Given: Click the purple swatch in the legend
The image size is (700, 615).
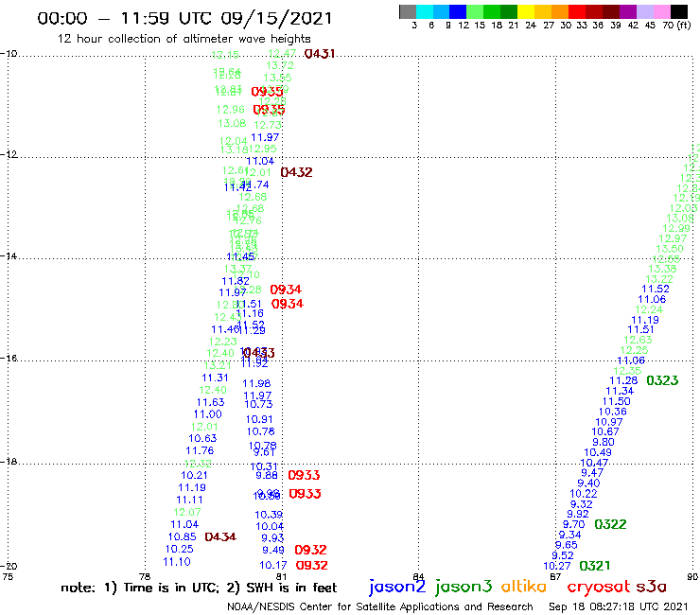Looking at the screenshot, I should click(628, 12).
